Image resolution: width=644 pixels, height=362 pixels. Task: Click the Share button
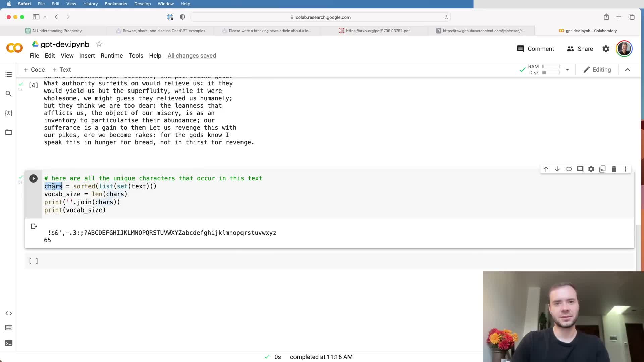(x=580, y=49)
